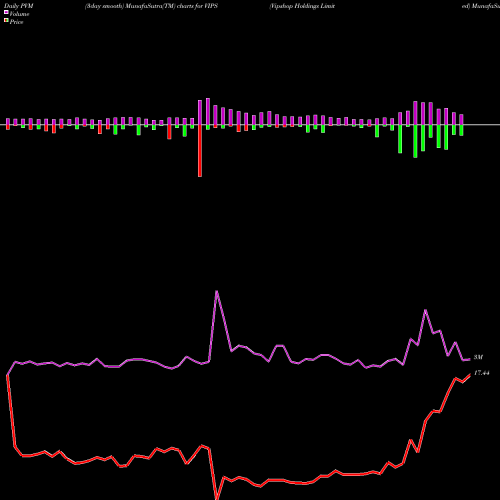Click the tallest red downward bar
The height and width of the screenshot is (500, 500).
click(x=200, y=151)
